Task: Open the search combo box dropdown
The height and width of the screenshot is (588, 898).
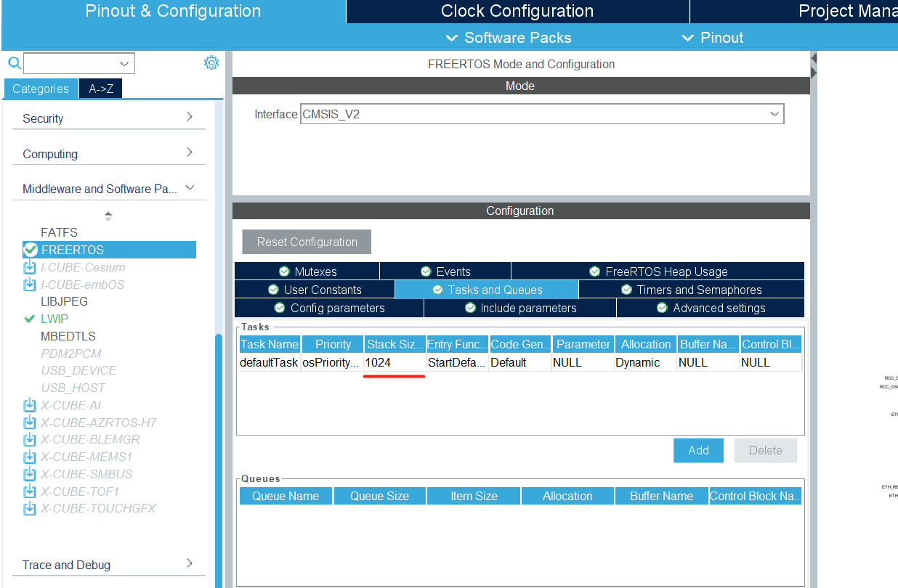Action: (x=125, y=63)
